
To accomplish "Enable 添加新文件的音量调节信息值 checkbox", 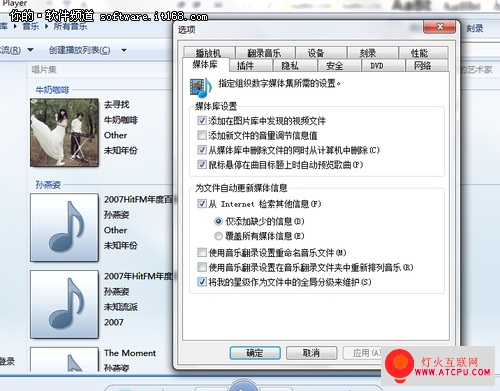I will click(202, 135).
